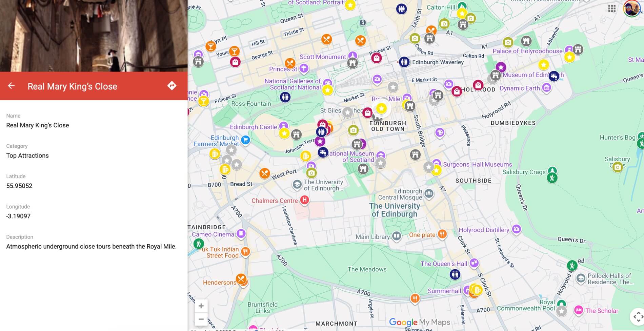Zoom out of the map
Image resolution: width=644 pixels, height=331 pixels.
point(201,319)
